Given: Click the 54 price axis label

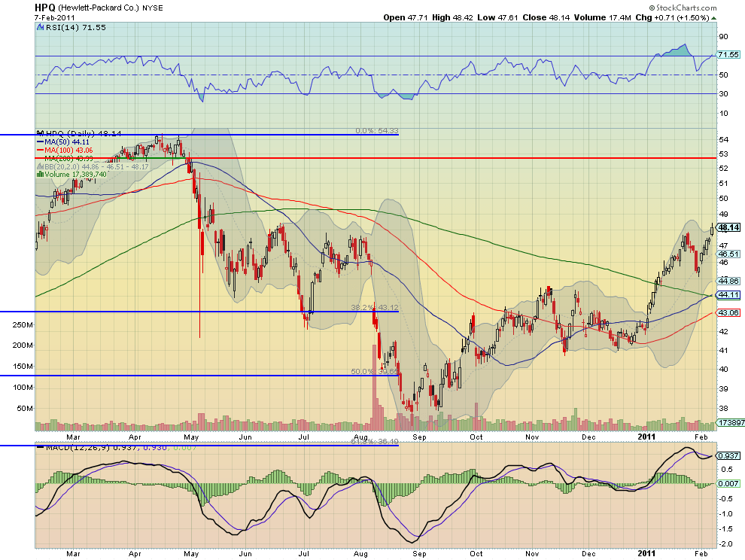Looking at the screenshot, I should 723,139.
